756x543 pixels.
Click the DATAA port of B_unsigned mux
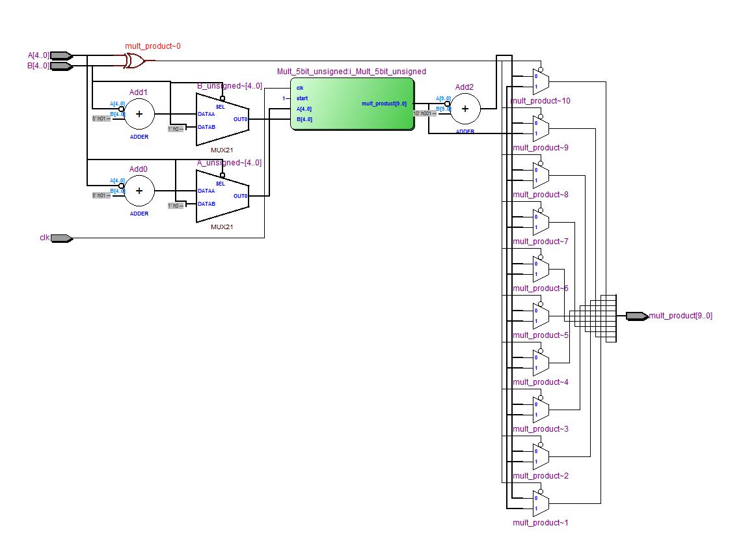(x=206, y=115)
